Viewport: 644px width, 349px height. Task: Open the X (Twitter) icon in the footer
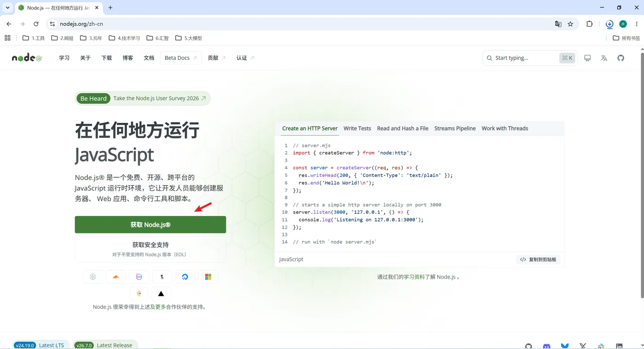tap(583, 346)
